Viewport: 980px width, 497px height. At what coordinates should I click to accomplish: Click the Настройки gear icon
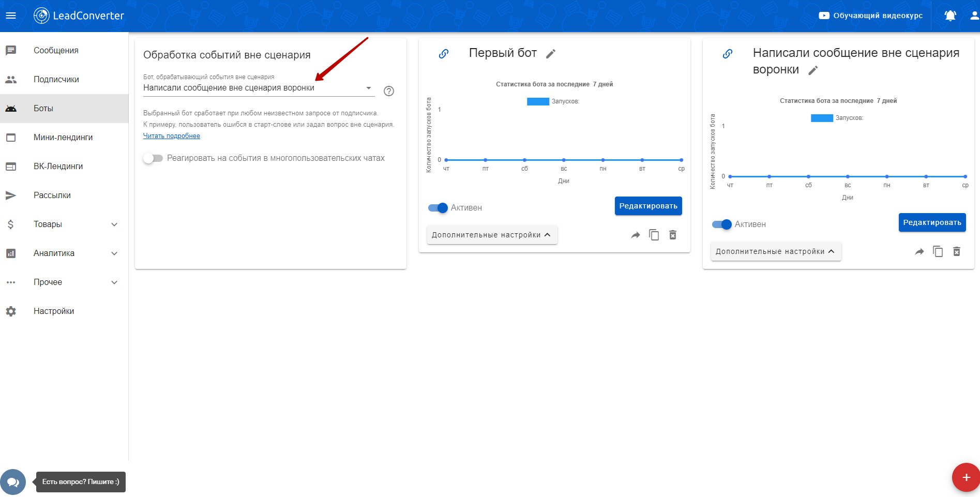(11, 311)
